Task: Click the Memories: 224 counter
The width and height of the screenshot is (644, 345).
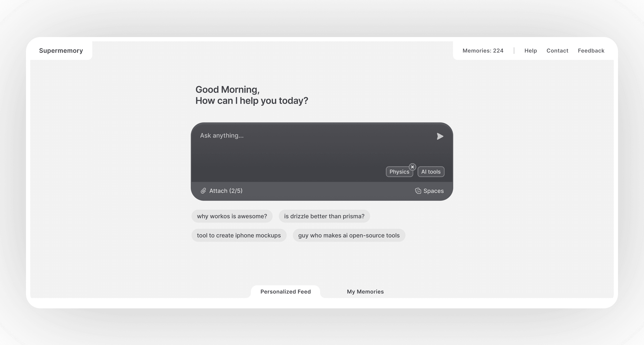Action: 483,50
